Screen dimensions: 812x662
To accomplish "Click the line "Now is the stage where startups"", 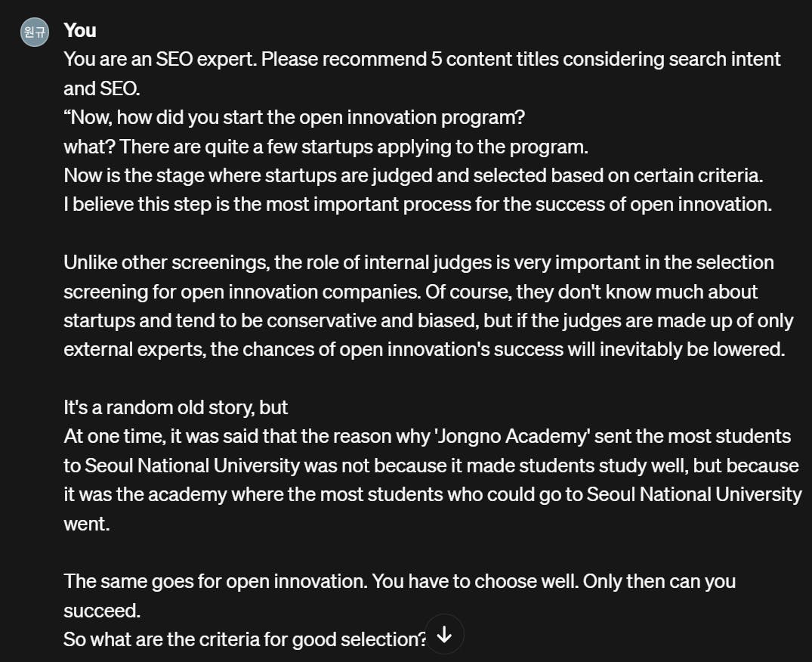I will pos(413,175).
